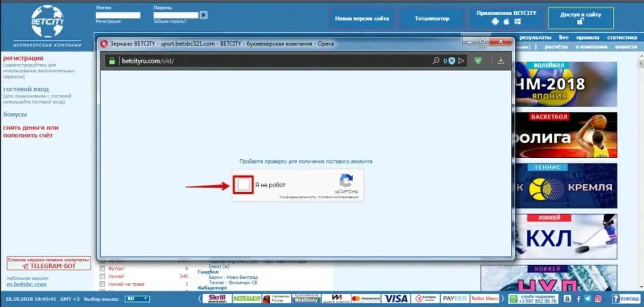644x307 pixels.
Task: Click the green padlock in Opera address bar
Action: click(112, 61)
